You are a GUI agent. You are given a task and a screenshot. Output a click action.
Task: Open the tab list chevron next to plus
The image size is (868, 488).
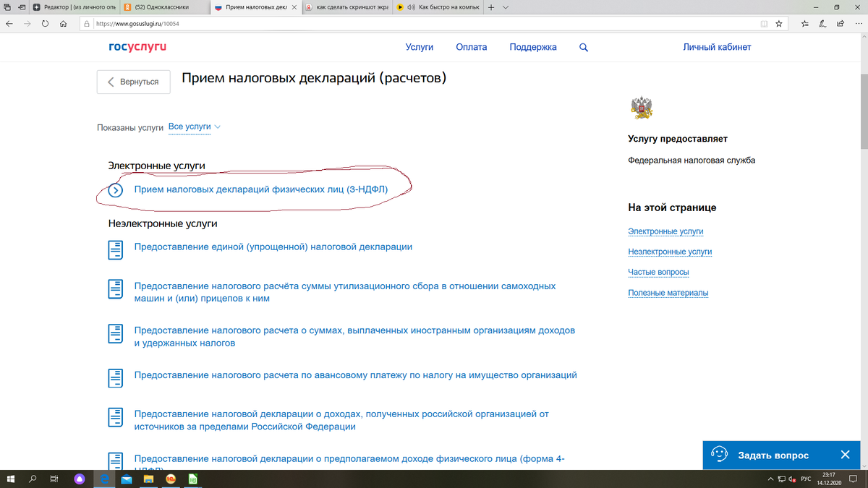click(x=504, y=8)
